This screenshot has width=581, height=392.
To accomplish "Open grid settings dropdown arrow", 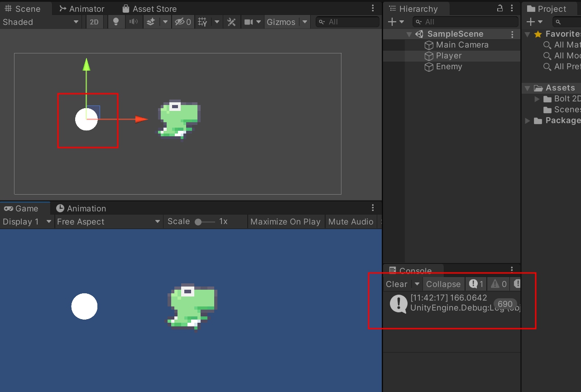I will 217,22.
